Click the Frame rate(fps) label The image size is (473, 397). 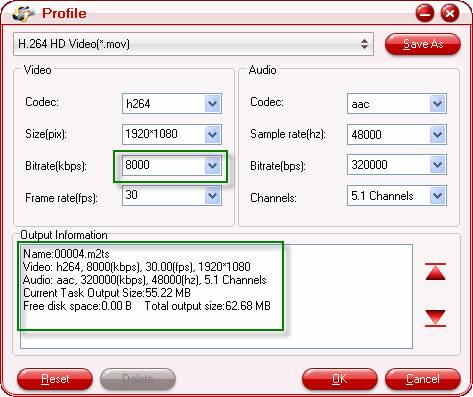[61, 198]
